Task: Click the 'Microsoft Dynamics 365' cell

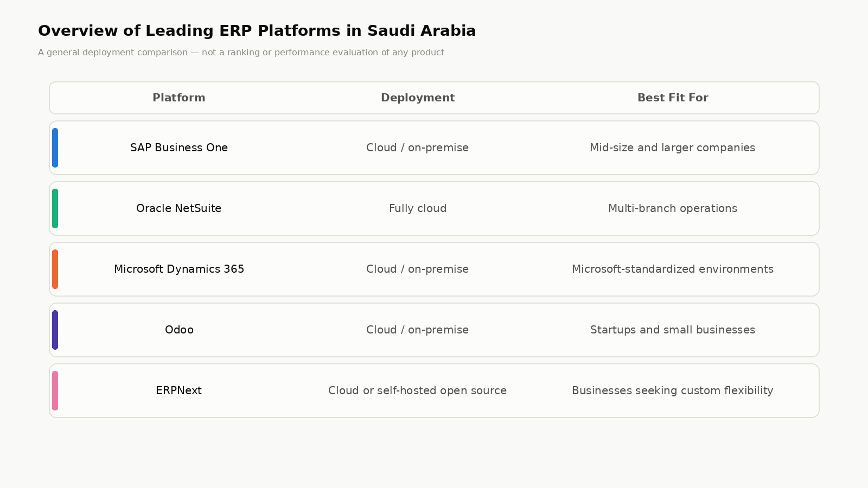Action: pyautogui.click(x=179, y=269)
